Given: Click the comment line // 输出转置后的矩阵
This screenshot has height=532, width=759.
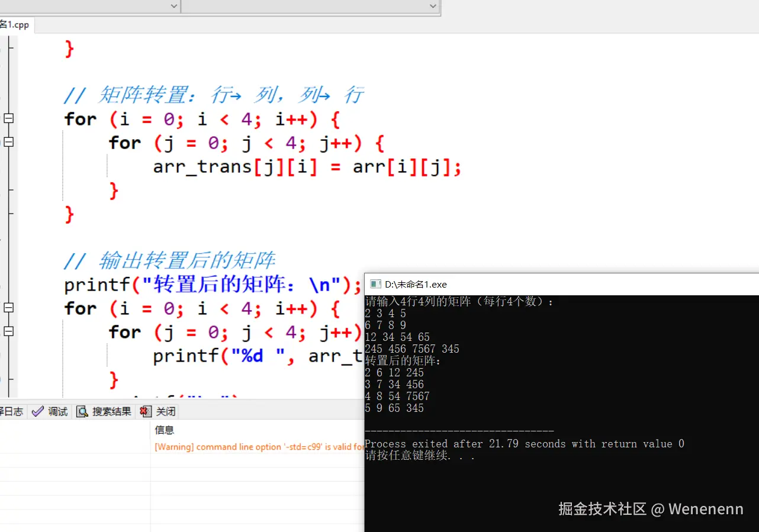Looking at the screenshot, I should [x=169, y=260].
